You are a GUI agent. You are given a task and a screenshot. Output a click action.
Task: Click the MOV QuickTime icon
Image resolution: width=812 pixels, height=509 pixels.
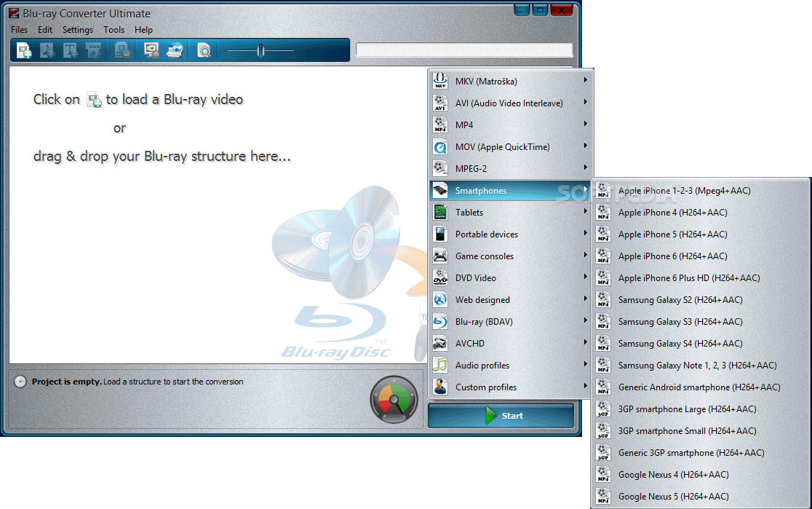[x=440, y=146]
